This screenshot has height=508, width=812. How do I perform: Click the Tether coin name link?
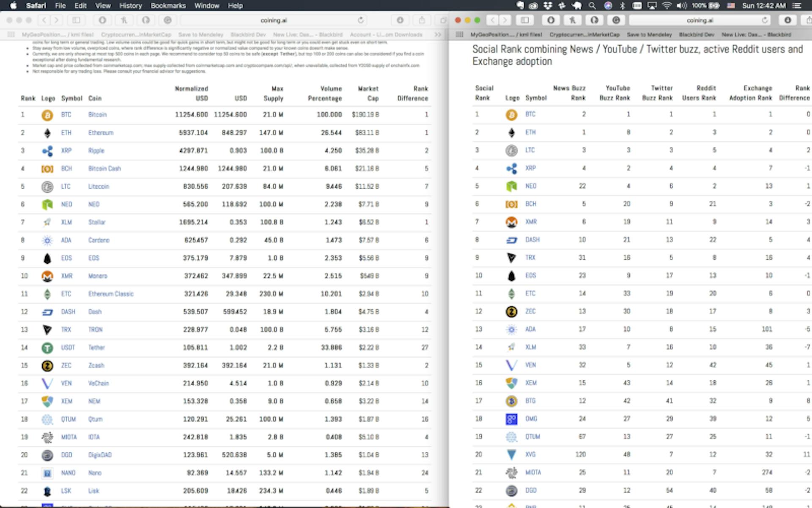tap(96, 348)
